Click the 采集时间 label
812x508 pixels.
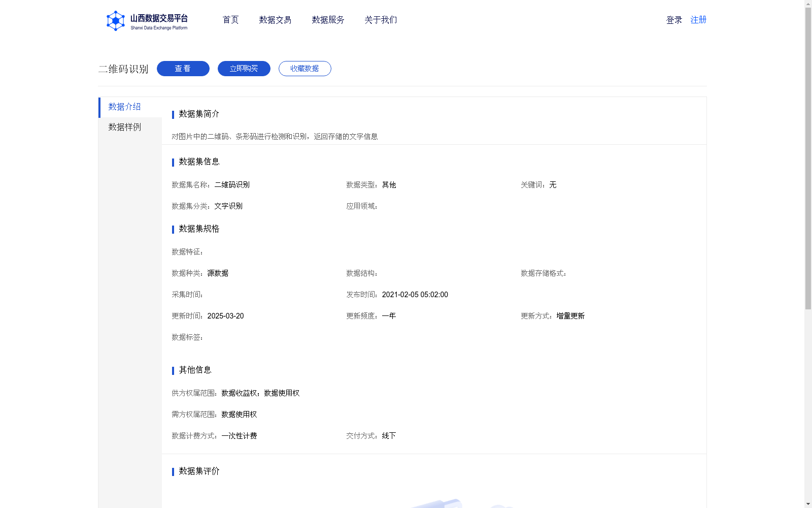click(x=187, y=295)
